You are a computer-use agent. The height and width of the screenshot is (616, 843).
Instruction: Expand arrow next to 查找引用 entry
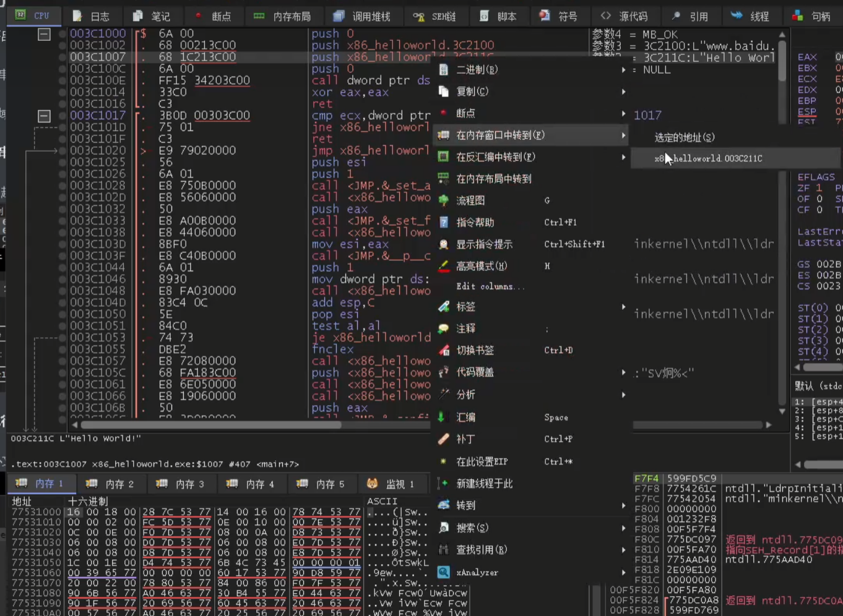pyautogui.click(x=623, y=550)
